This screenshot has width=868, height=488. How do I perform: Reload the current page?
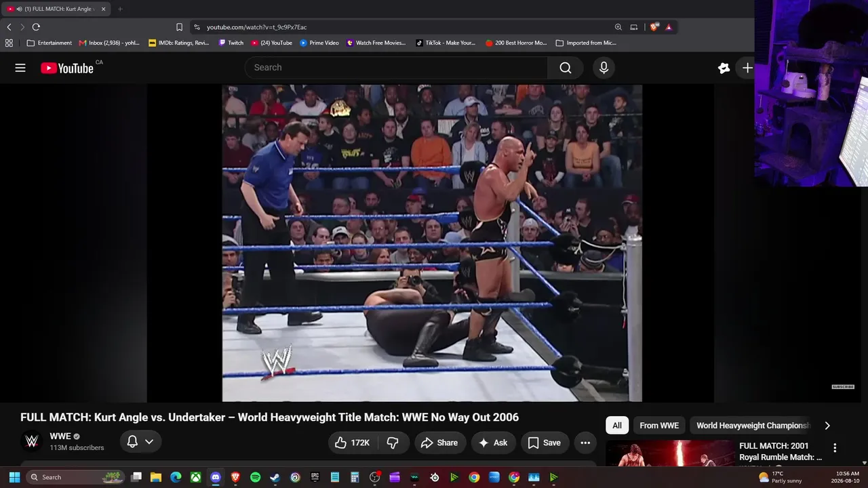pos(36,27)
